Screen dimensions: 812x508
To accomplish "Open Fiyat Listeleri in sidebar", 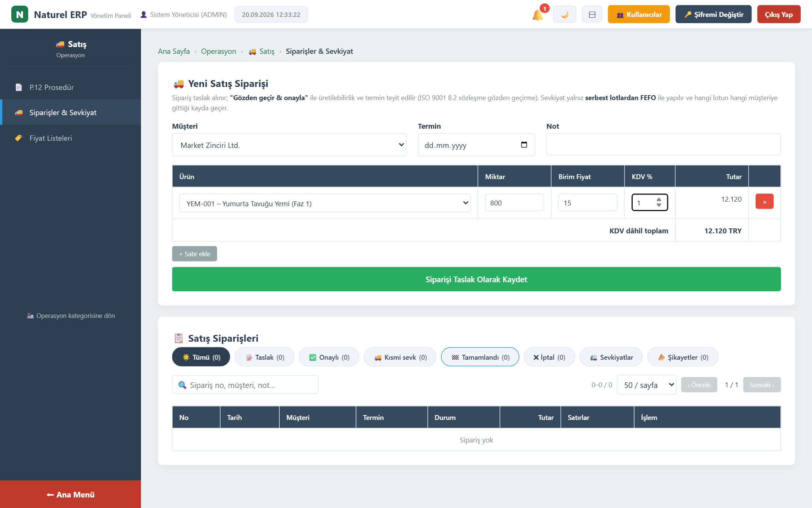I will click(x=70, y=138).
